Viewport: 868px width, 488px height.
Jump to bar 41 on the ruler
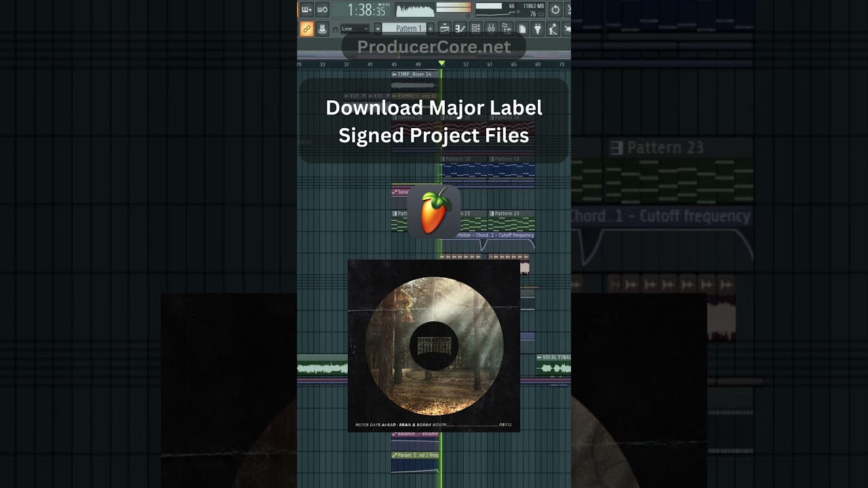[x=370, y=64]
